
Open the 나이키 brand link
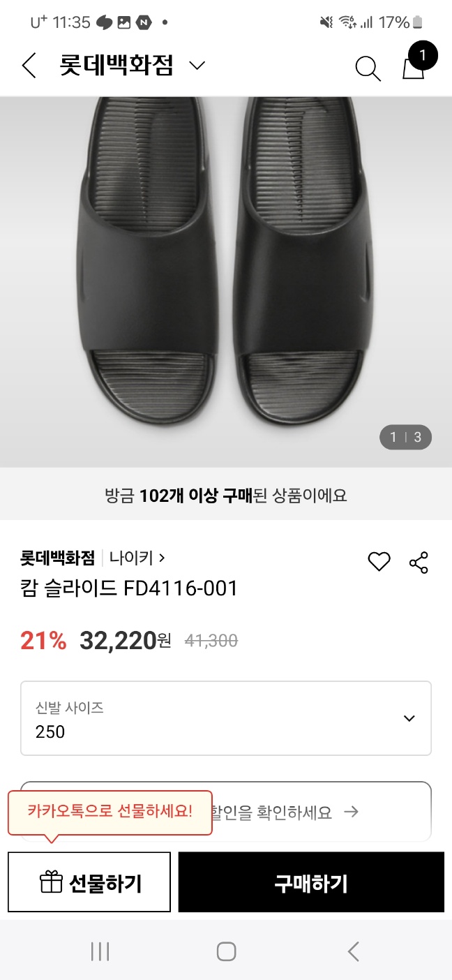(x=137, y=558)
